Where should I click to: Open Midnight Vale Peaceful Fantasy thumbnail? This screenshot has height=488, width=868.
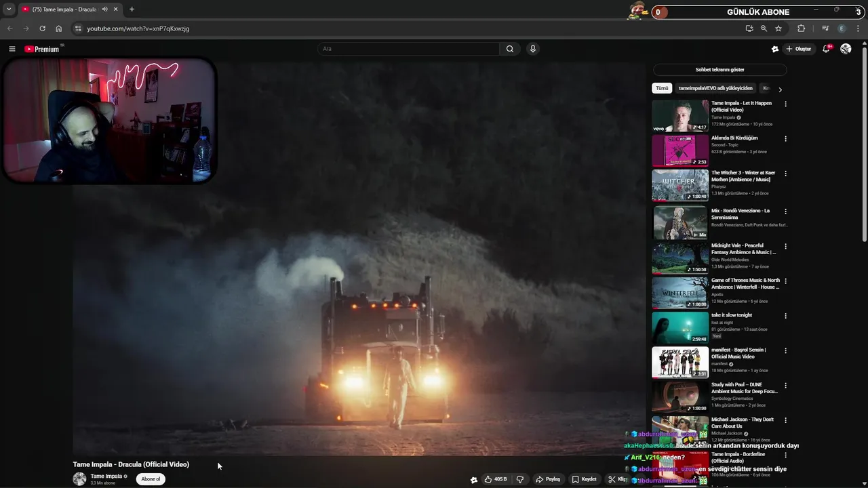pyautogui.click(x=680, y=258)
